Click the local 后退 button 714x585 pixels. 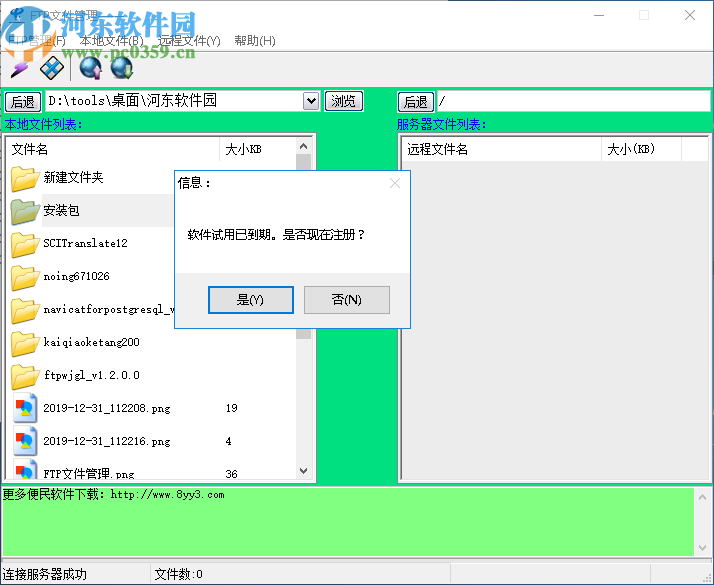coord(23,101)
